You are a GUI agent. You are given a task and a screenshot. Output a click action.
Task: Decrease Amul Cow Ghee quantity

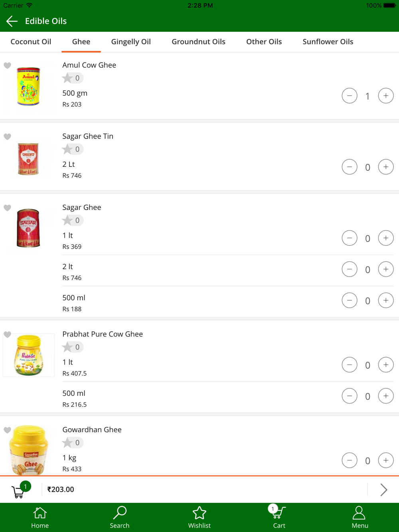click(350, 96)
